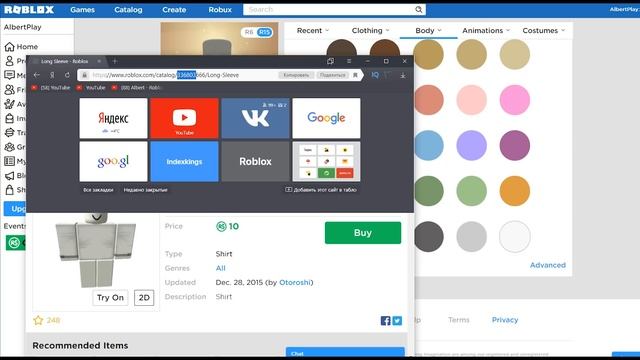The height and width of the screenshot is (360, 640).
Task: Open the Friends icon in sidebar
Action: pyautogui.click(x=9, y=89)
